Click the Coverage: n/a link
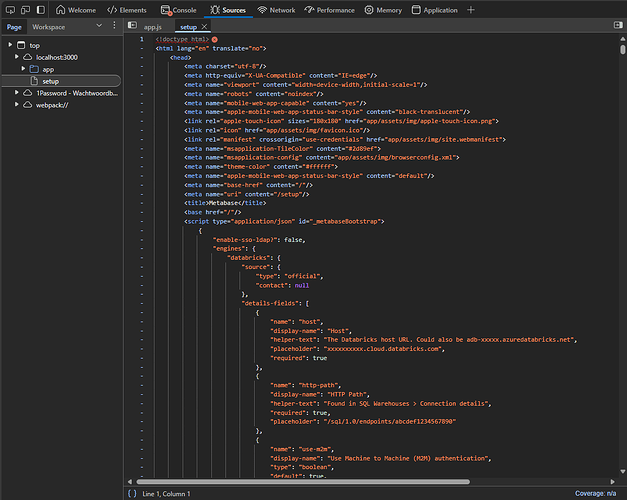627x500 pixels. (x=595, y=494)
